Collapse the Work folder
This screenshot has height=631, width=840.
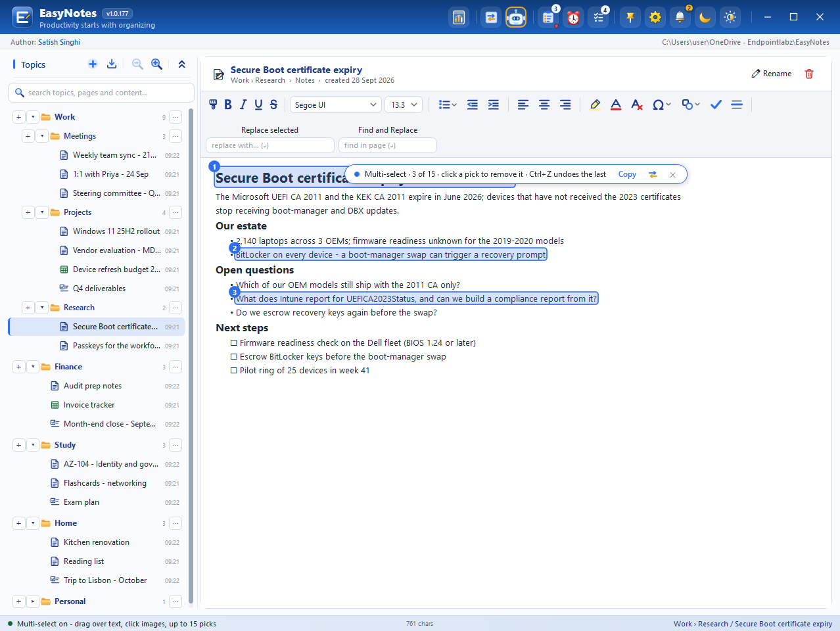click(33, 117)
